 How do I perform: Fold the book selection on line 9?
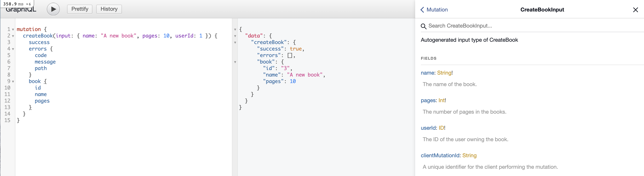coord(13,82)
